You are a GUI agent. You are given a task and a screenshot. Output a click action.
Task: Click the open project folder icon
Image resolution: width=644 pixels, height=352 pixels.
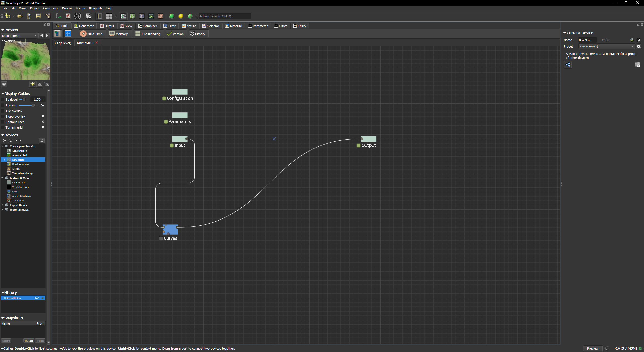[x=20, y=16]
